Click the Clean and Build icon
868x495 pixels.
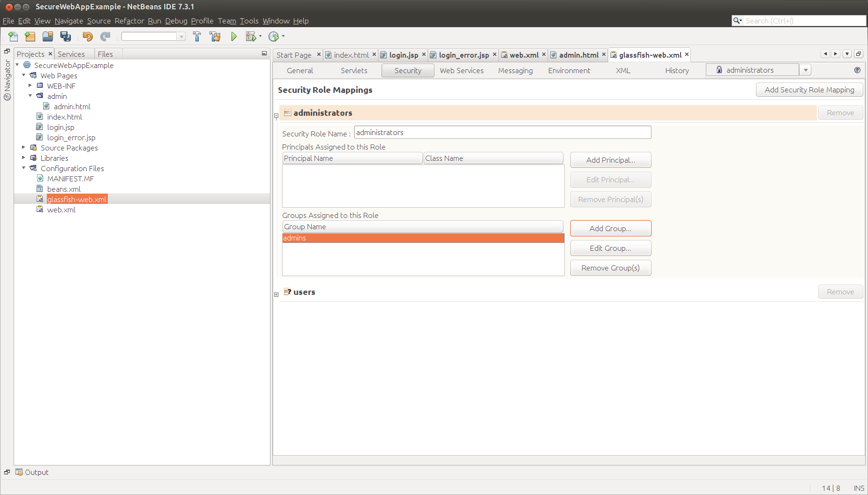tap(215, 37)
